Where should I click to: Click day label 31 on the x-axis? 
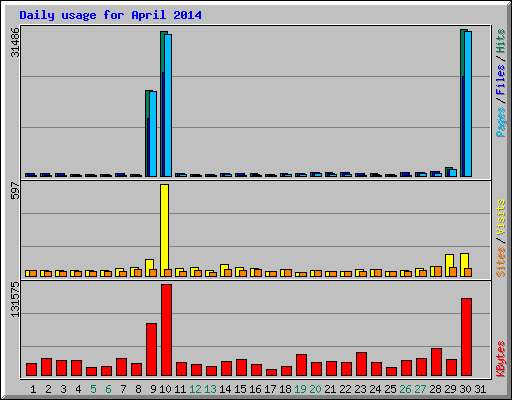pyautogui.click(x=480, y=389)
